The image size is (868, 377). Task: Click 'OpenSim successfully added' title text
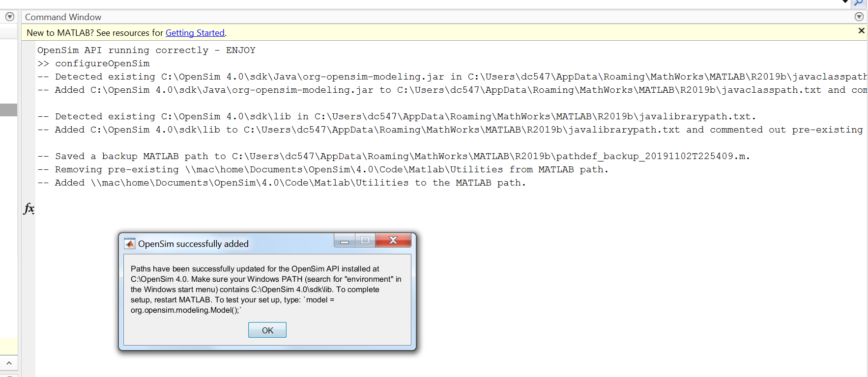(193, 244)
